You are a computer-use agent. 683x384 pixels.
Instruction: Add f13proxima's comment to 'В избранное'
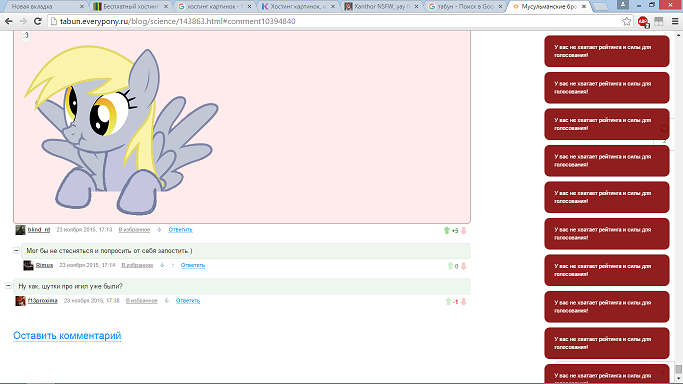[x=142, y=301]
